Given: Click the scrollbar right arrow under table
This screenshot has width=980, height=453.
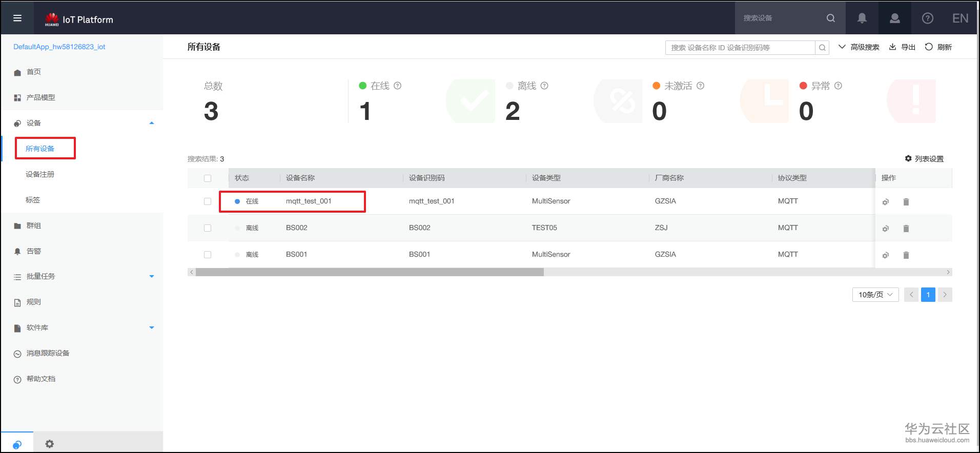Looking at the screenshot, I should 948,272.
